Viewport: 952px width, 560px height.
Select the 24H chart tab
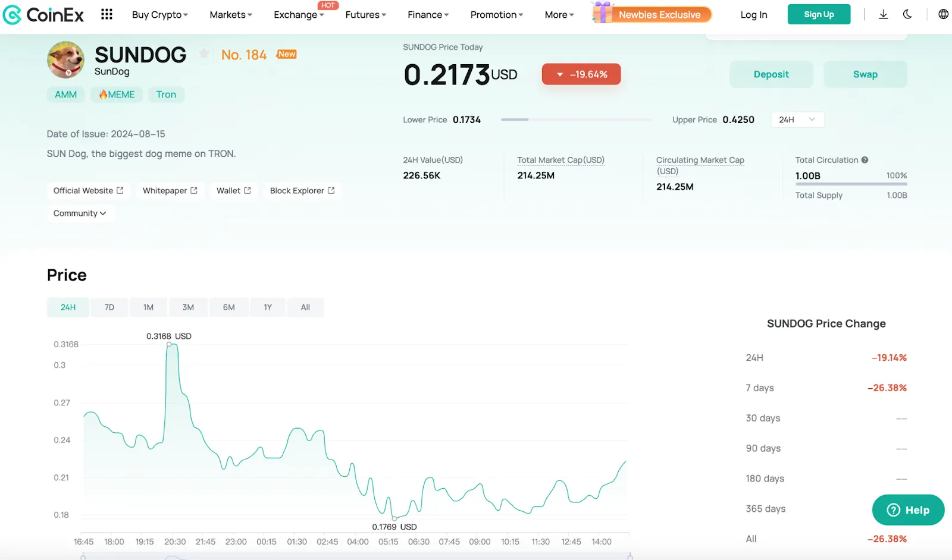point(68,307)
